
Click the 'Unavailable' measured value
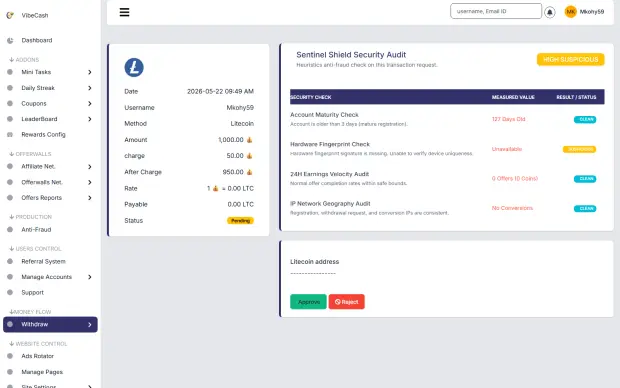507,149
